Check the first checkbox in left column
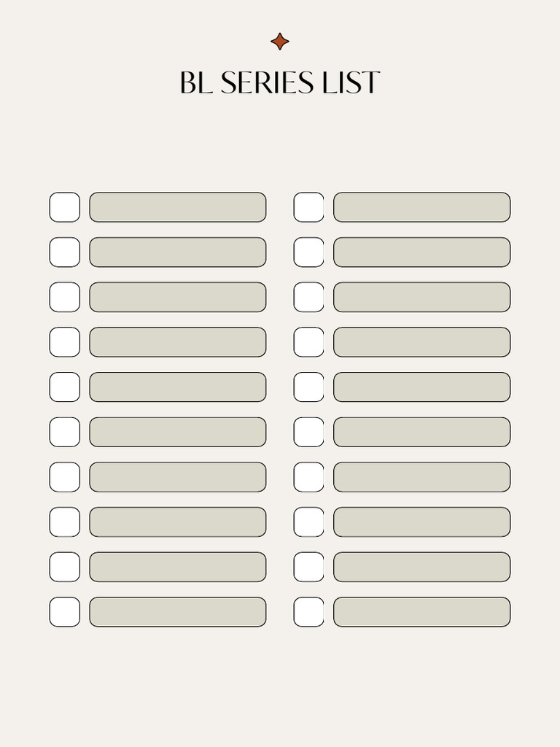This screenshot has height=747, width=560. (x=65, y=207)
